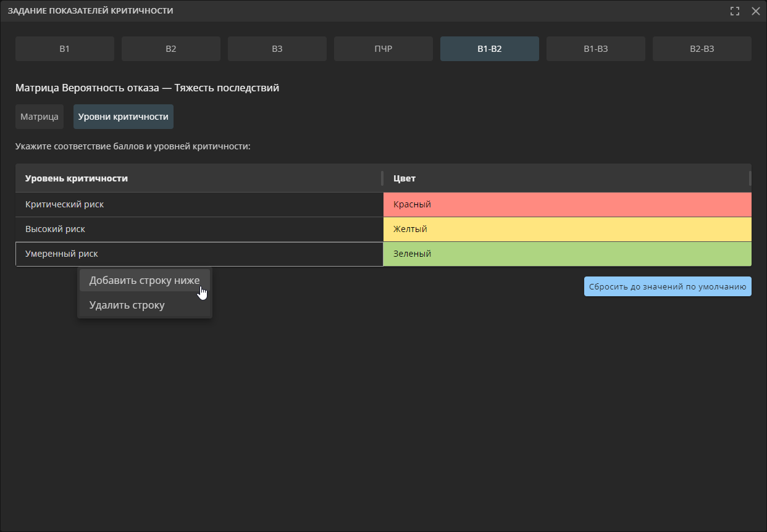Click the Цвет column header

pos(568,178)
